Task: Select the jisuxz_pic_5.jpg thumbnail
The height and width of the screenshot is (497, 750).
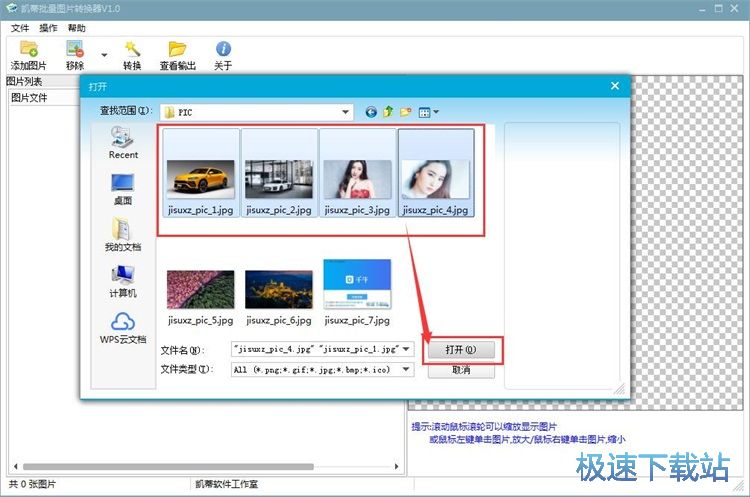Action: point(200,290)
